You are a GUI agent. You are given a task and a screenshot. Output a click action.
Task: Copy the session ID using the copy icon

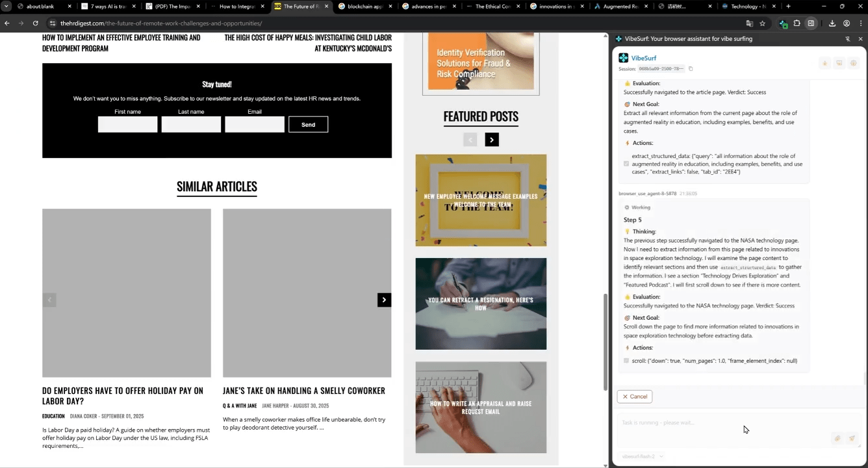tap(691, 69)
